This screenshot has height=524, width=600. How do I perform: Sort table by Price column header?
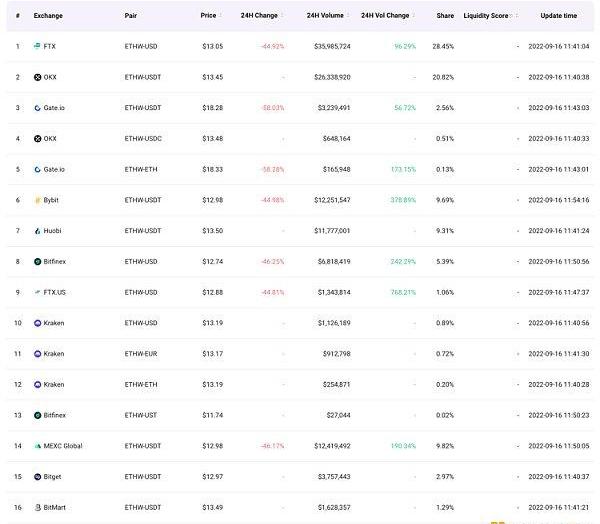[x=211, y=15]
